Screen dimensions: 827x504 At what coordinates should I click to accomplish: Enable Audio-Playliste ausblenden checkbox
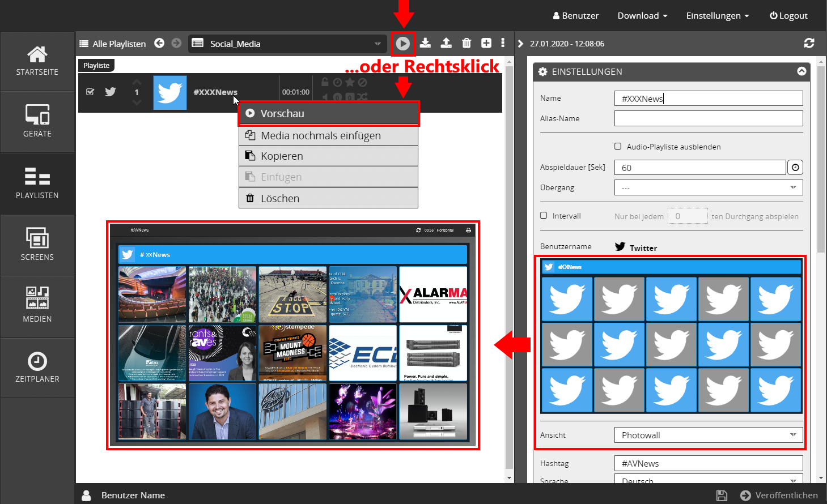(618, 146)
